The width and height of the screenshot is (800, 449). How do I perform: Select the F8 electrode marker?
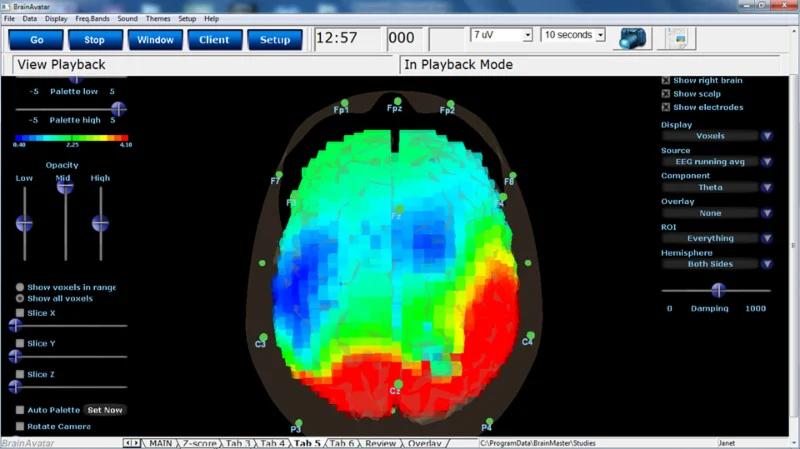[512, 176]
